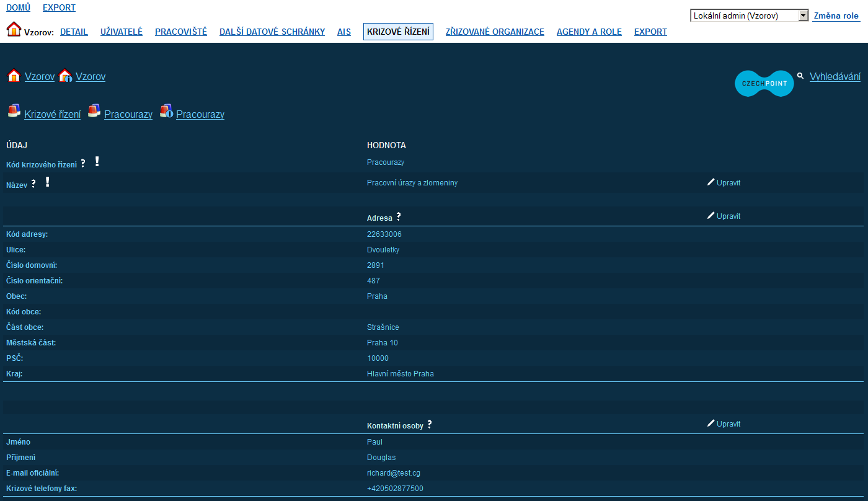Image resolution: width=868 pixels, height=501 pixels.
Task: Go to the PRACOVIŠTĚ tab
Action: [181, 32]
